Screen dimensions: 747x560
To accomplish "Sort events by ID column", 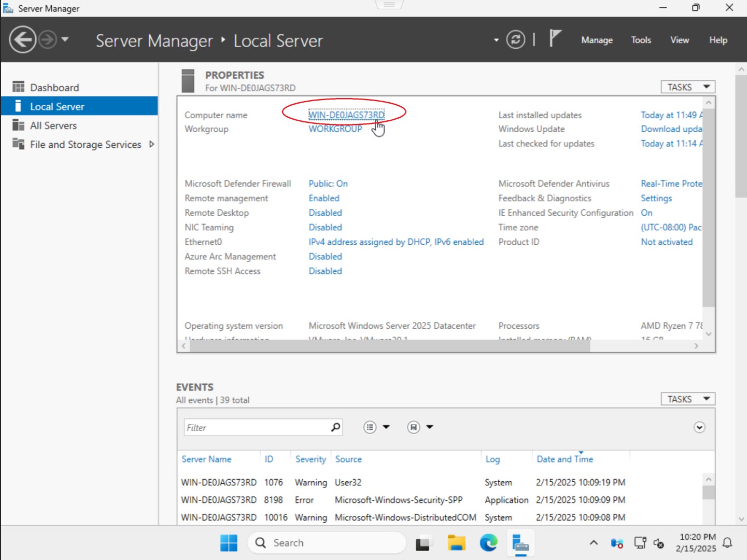I will (269, 459).
